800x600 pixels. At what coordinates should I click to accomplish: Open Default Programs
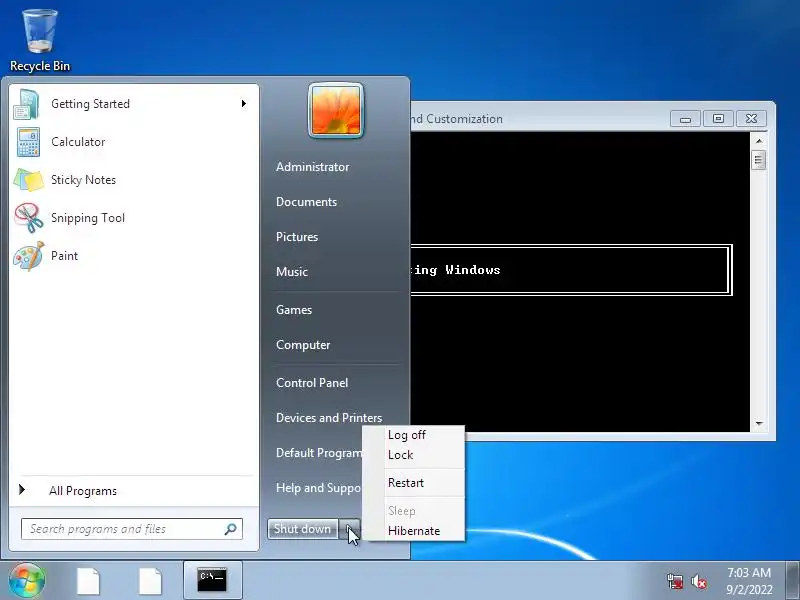coord(319,453)
